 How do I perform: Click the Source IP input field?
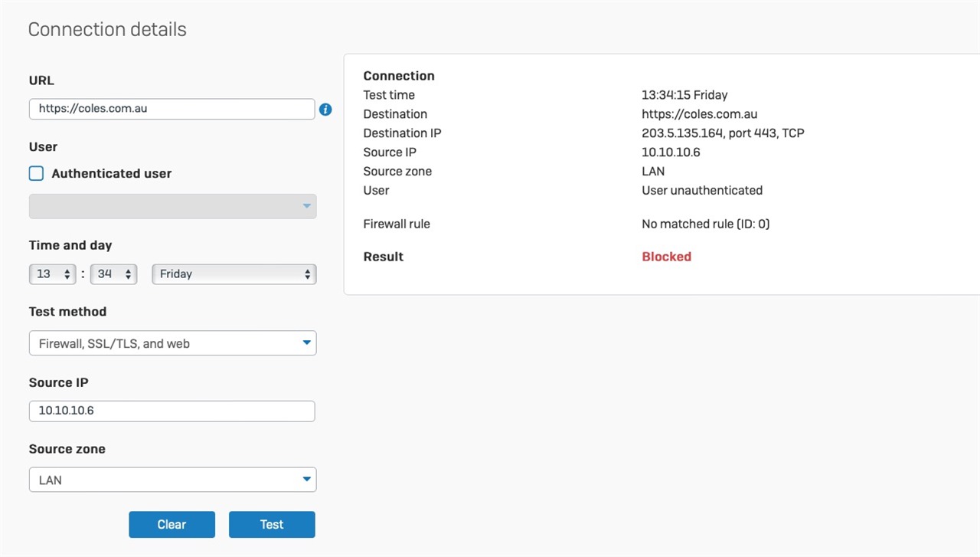pos(172,411)
